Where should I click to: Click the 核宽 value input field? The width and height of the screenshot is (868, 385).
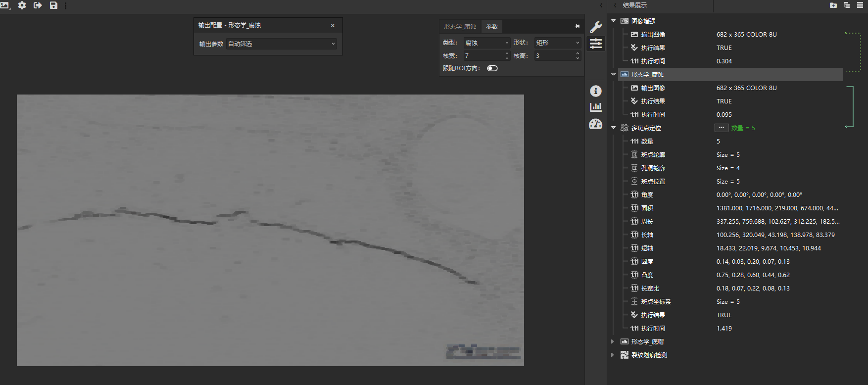[x=483, y=56]
